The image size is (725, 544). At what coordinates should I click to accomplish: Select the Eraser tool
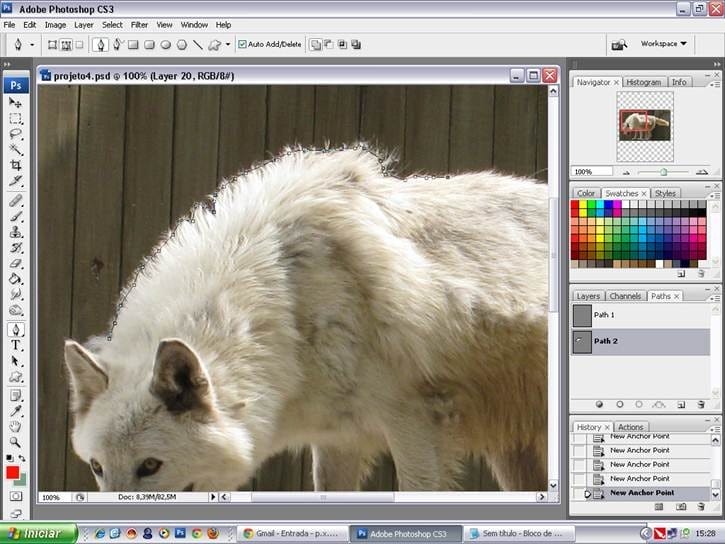(x=16, y=263)
